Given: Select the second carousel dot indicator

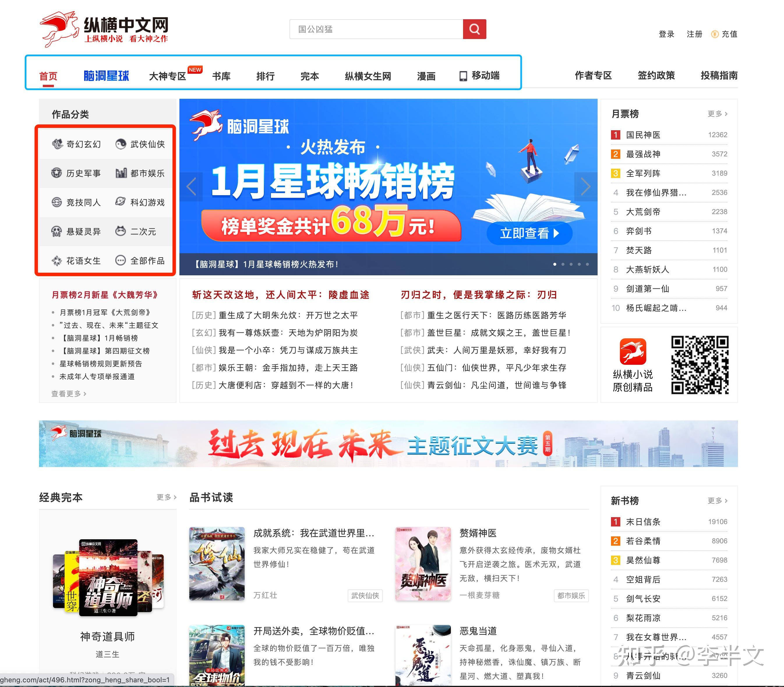Looking at the screenshot, I should [563, 264].
